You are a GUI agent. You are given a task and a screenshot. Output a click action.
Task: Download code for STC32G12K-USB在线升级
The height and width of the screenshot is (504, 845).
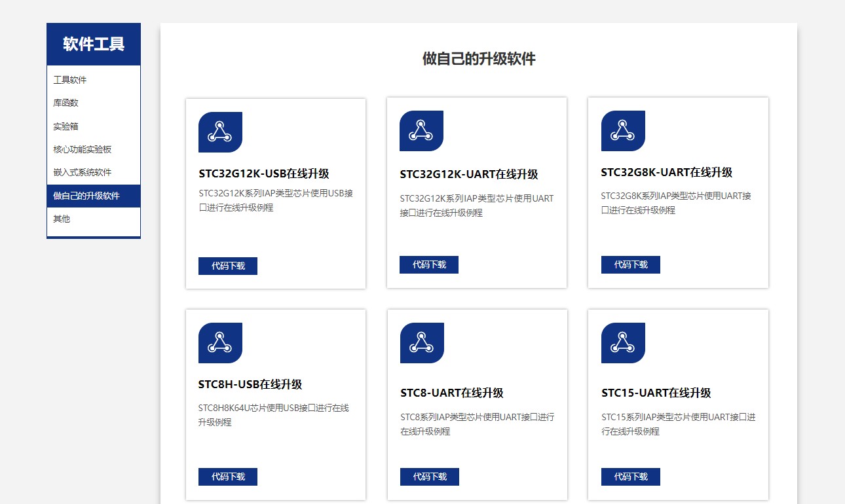pyautogui.click(x=228, y=266)
